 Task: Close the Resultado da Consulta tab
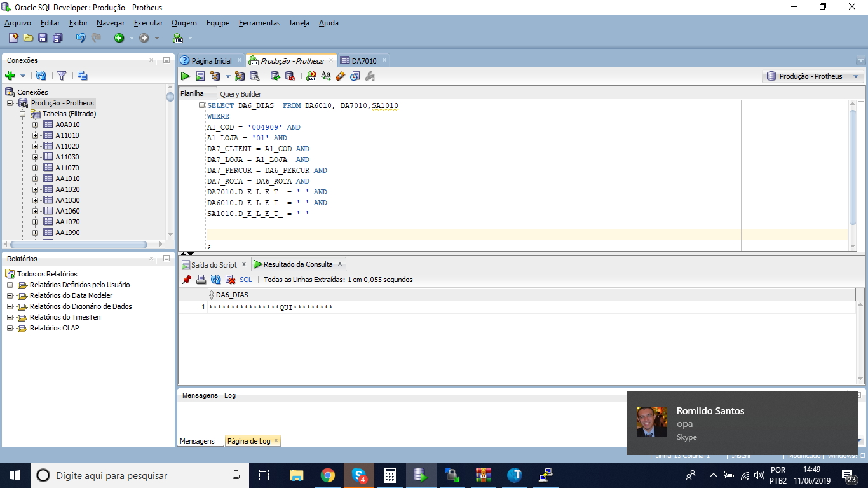tap(340, 264)
